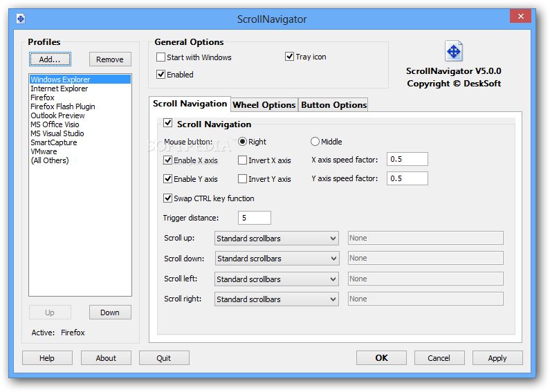Select the Middle mouse button radio

315,142
